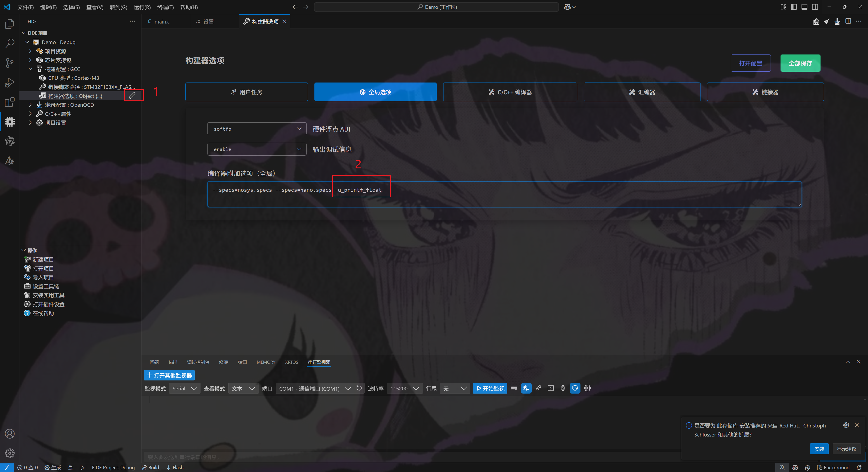
Task: Expand the 芯片支持包 tree node
Action: [30, 60]
